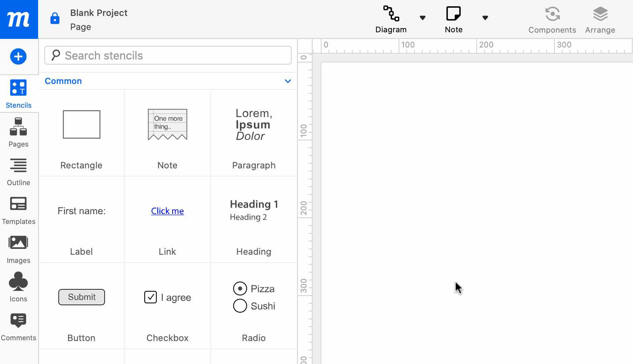Screen dimensions: 633x364
Task: Open the Note dropdown arrow
Action: (x=485, y=18)
